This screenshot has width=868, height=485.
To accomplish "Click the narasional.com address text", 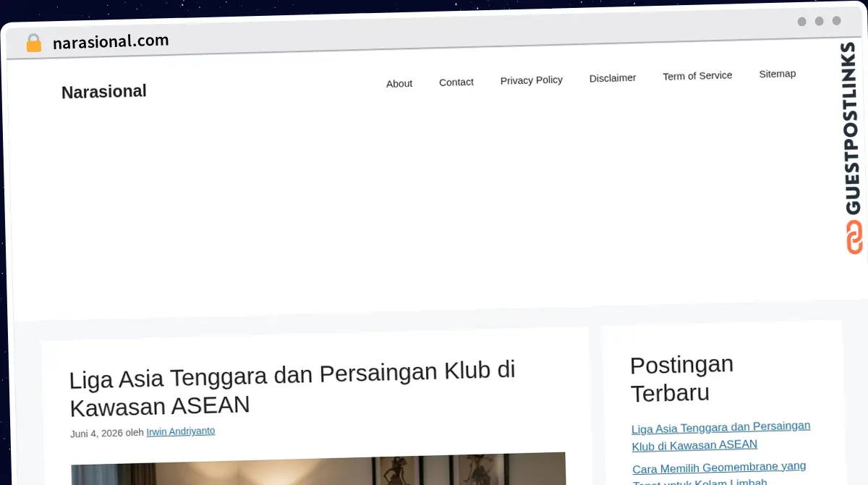I will [111, 41].
